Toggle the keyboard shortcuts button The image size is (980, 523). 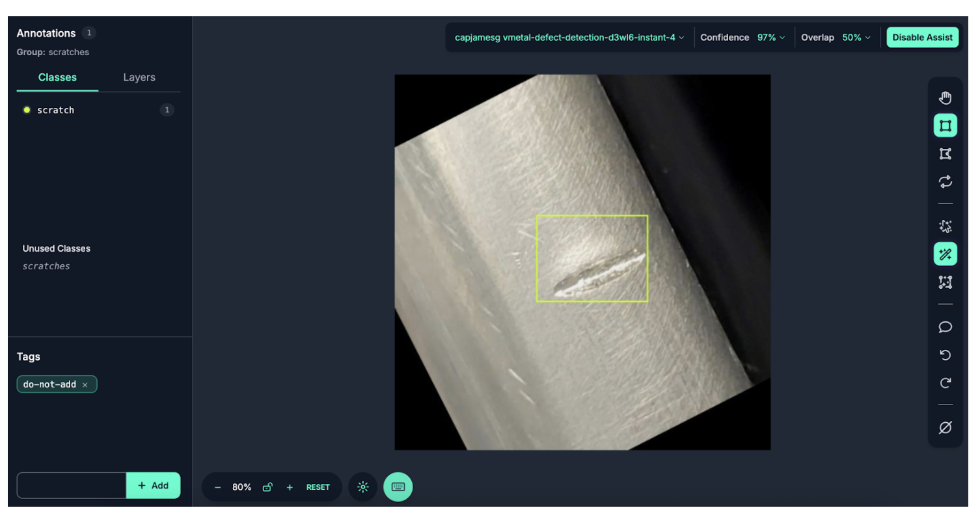[x=398, y=487]
